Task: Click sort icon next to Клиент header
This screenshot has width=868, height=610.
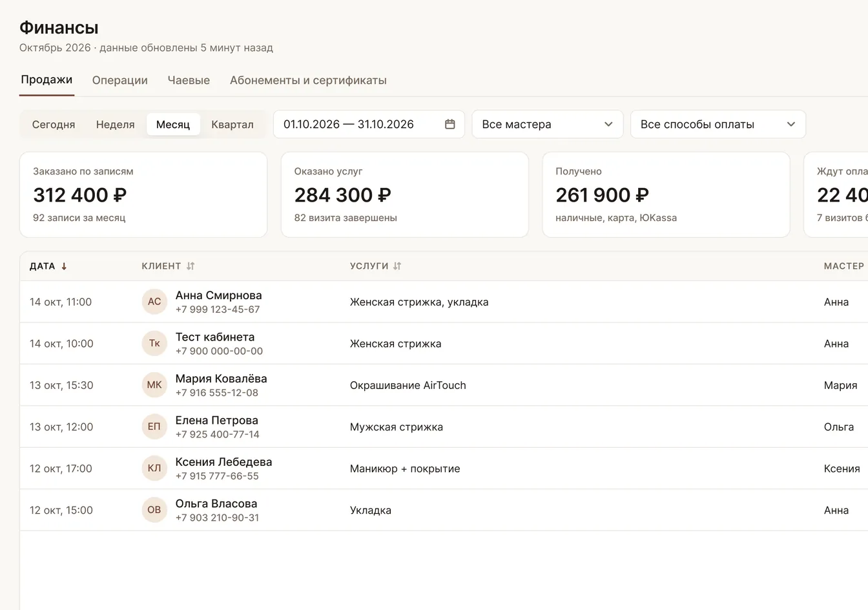Action: coord(191,266)
